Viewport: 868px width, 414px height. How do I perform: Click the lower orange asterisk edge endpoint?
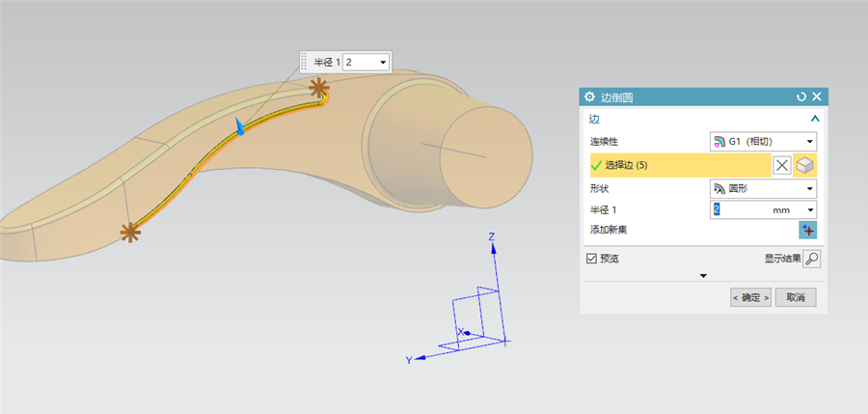(x=130, y=233)
